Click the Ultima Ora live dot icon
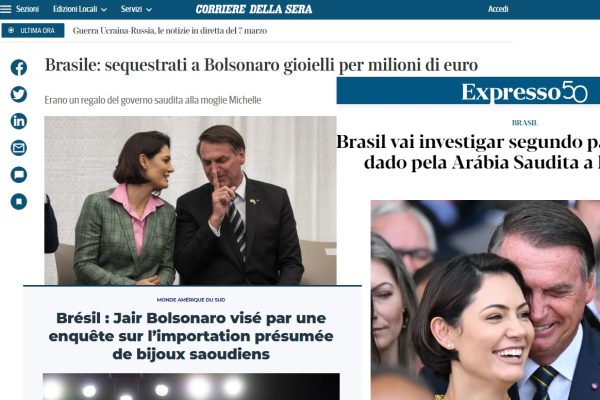Image resolution: width=600 pixels, height=400 pixels. [11, 30]
